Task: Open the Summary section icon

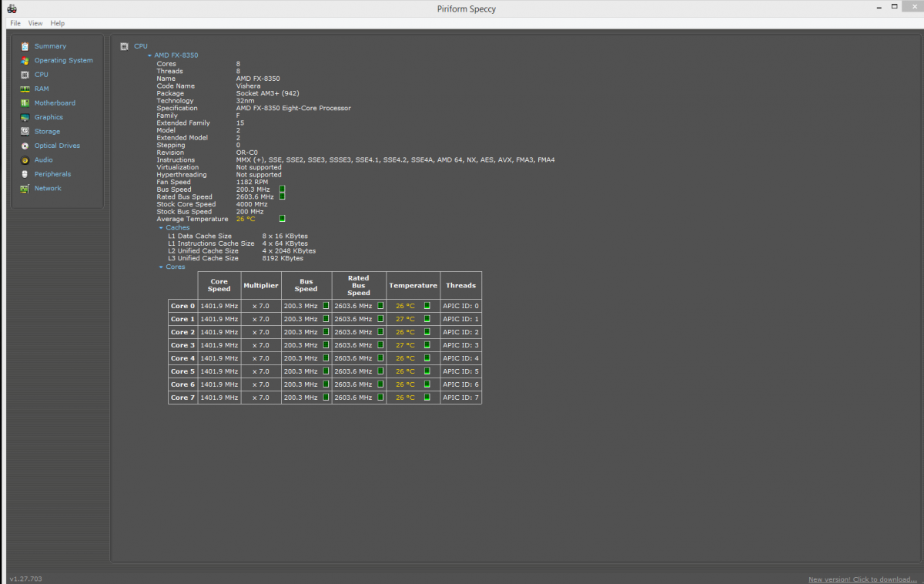Action: click(25, 46)
